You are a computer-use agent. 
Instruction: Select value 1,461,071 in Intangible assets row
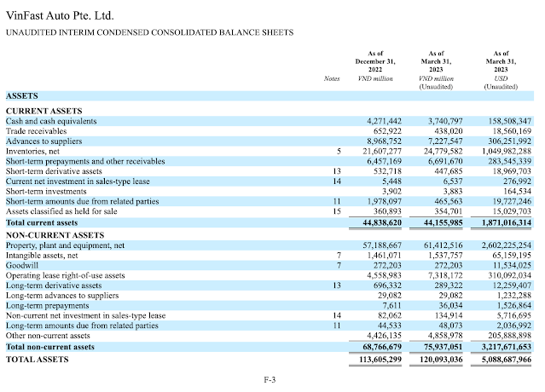tap(384, 256)
